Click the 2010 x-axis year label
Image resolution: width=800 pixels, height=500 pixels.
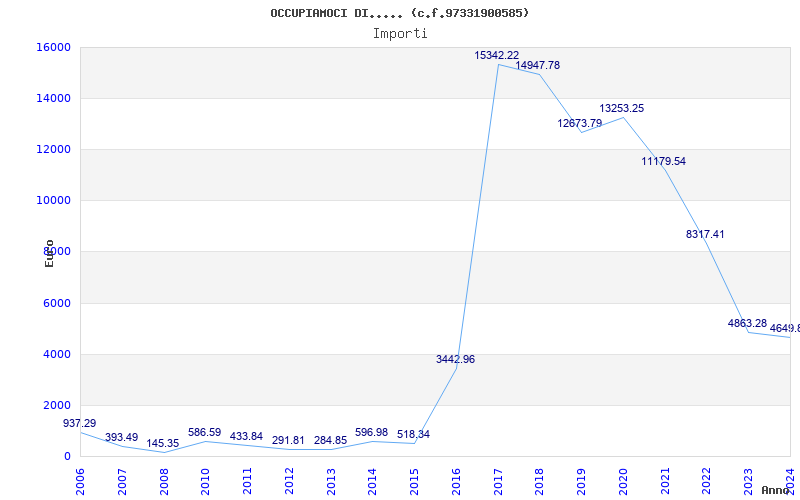coord(205,481)
